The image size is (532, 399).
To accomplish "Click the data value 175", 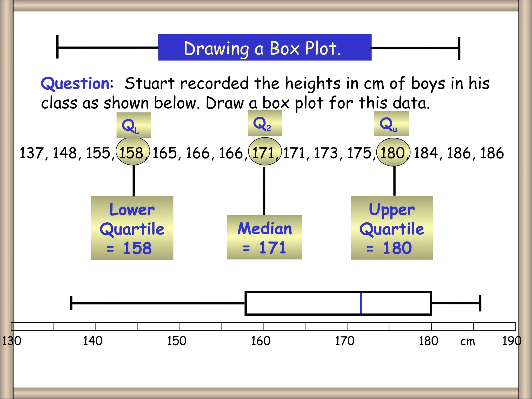I will 359,153.
